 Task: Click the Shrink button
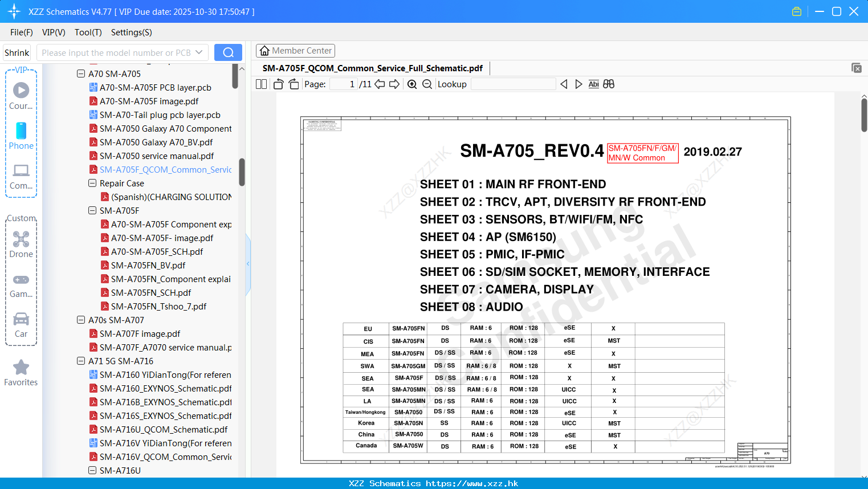coord(17,52)
